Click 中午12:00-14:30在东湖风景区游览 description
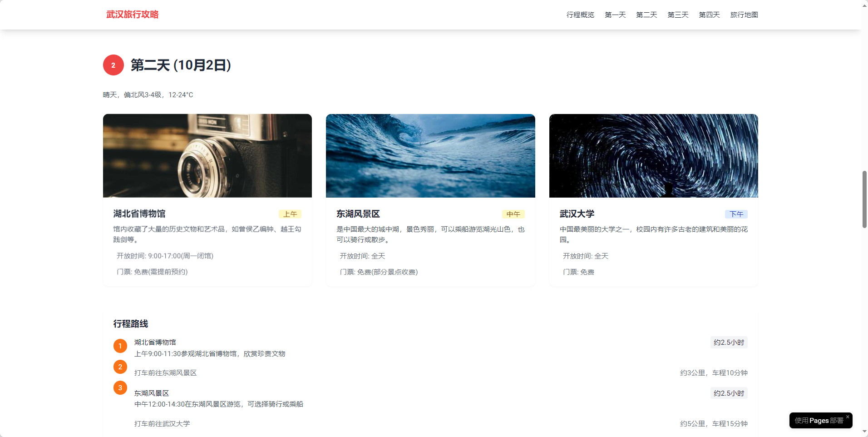Viewport: 868px width, 437px height. [219, 404]
